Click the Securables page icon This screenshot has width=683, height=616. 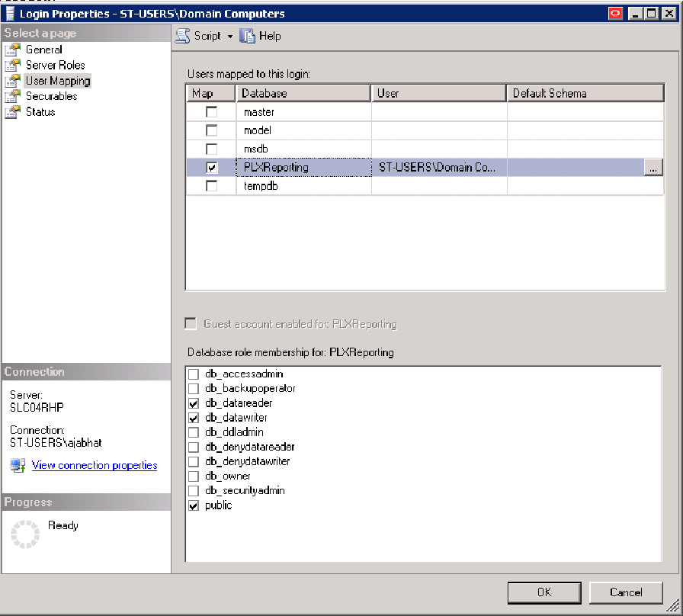tap(13, 96)
